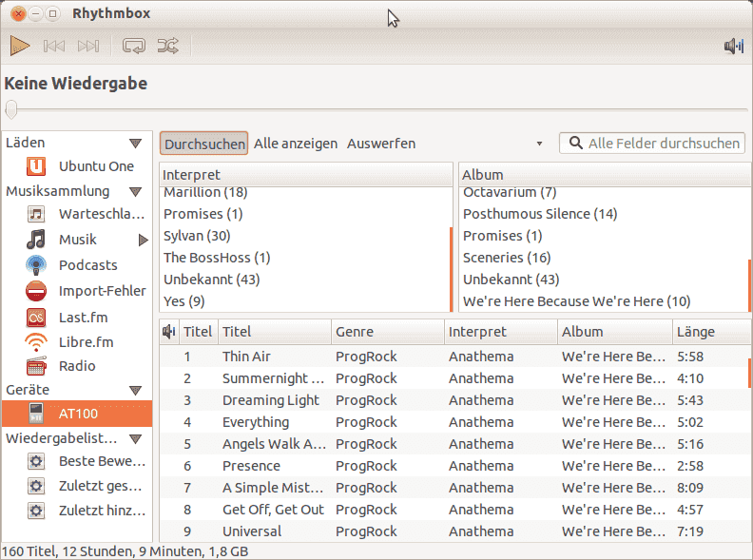Screen dimensions: 753x560
Task: Click the Alle Felder durchsuchen search field
Action: click(x=651, y=144)
